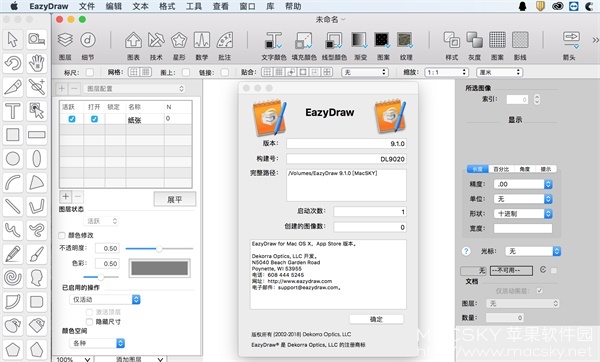Viewport: 600px width, 362px height.
Task: Select the Text tool
Action: 13,111
